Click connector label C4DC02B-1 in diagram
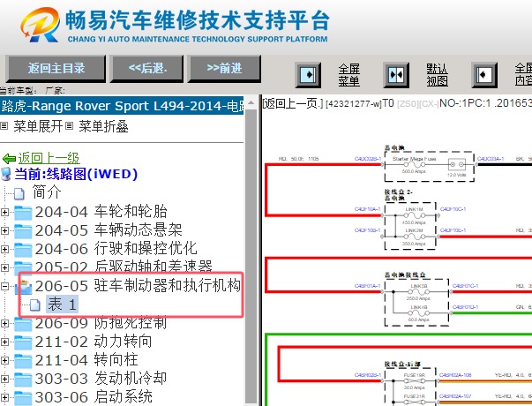Image resolution: width=532 pixels, height=406 pixels. coord(368,159)
